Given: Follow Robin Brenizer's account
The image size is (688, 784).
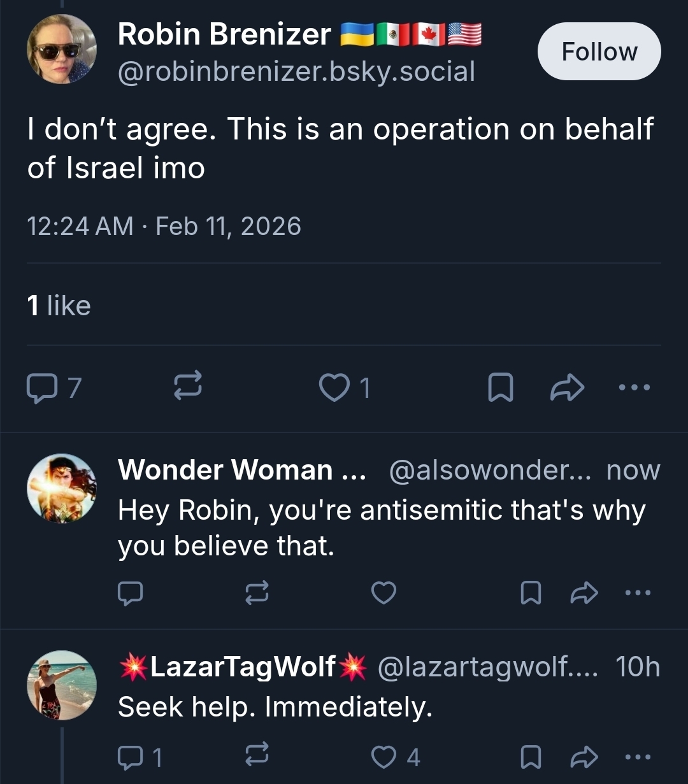Looking at the screenshot, I should (x=599, y=52).
